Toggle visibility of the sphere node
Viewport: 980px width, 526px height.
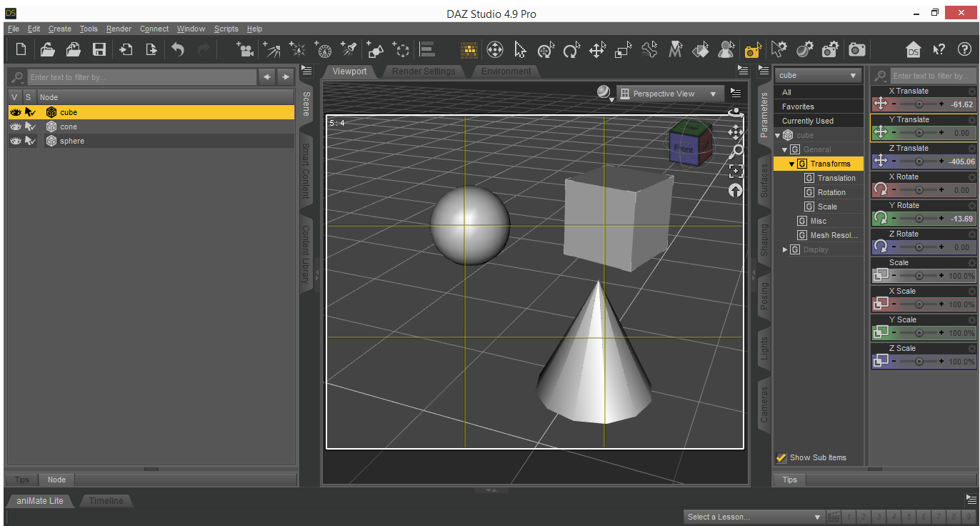tap(15, 141)
